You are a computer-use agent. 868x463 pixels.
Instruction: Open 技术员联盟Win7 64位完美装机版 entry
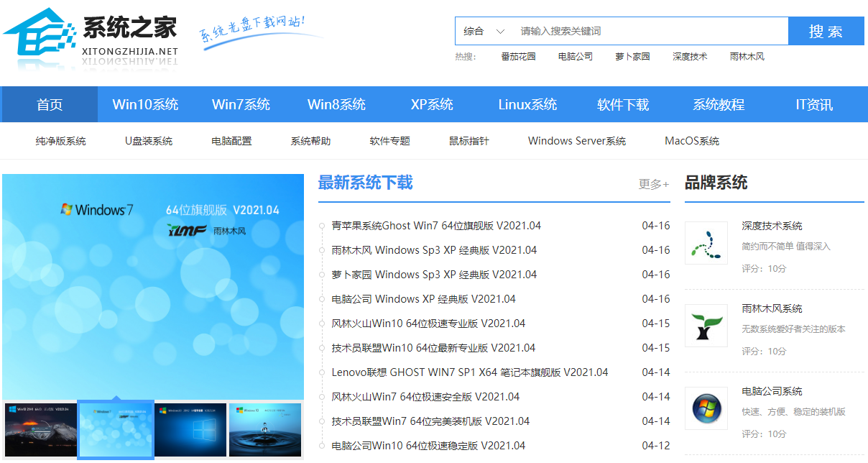pos(430,421)
